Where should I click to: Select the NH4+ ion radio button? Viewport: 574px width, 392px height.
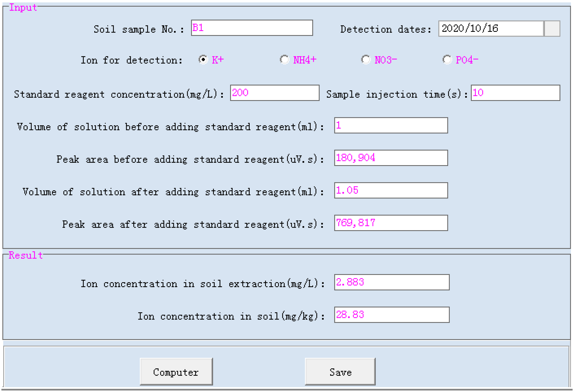coord(284,59)
